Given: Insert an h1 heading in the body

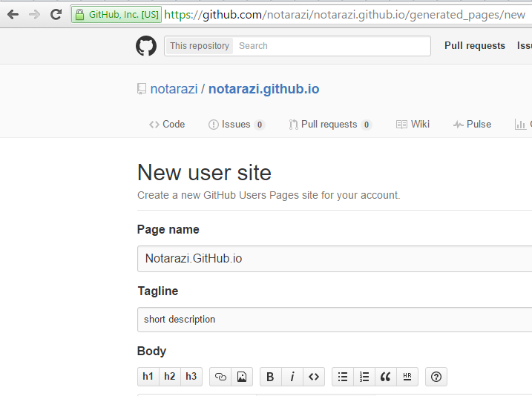Looking at the screenshot, I should tap(148, 377).
